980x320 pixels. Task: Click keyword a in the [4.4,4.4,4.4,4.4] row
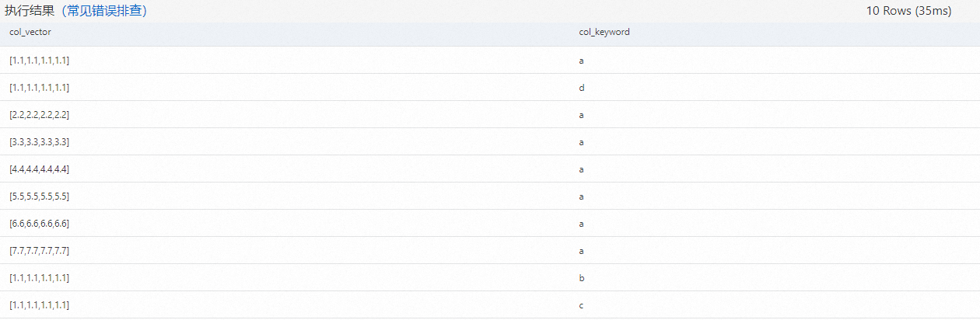click(582, 169)
